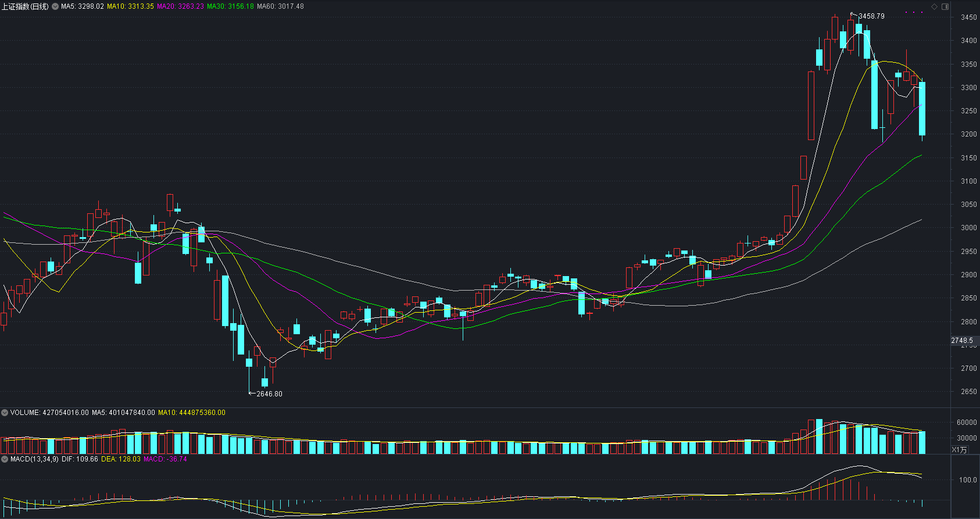Screen dimensions: 980x519
Task: Open the MACD(13,34,9) indicator dropdown arrow
Action: [x=5, y=459]
